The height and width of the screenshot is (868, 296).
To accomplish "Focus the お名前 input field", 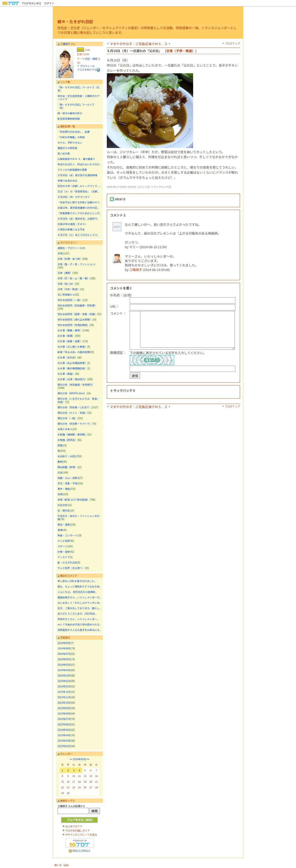I will point(183,300).
